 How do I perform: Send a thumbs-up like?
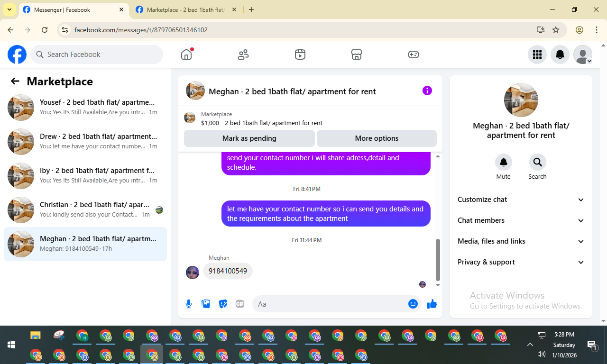432,304
